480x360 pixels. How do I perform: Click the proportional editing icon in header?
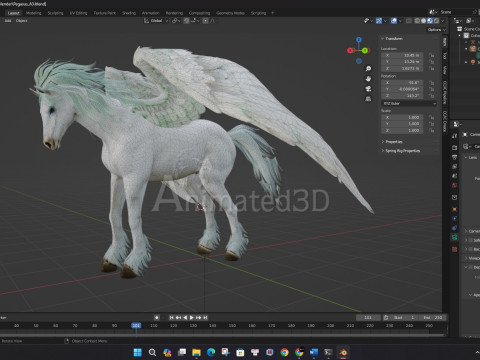pyautogui.click(x=206, y=21)
